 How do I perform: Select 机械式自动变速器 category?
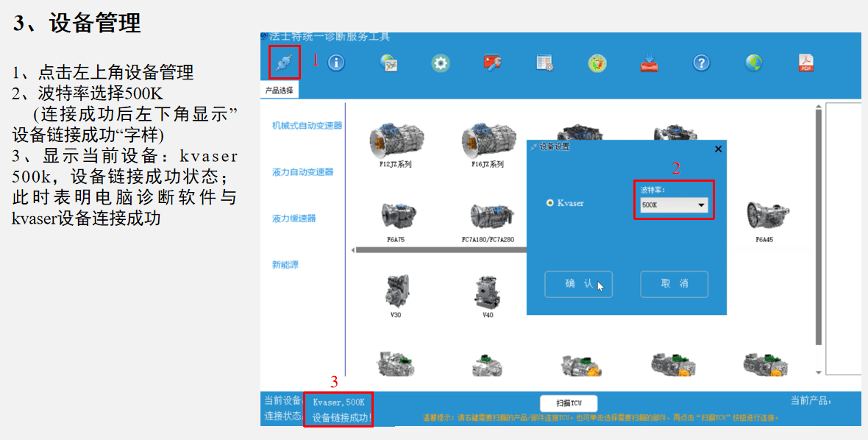(x=307, y=126)
